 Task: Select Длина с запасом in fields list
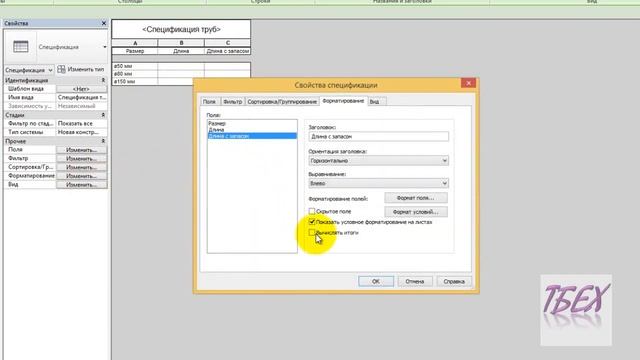252,136
